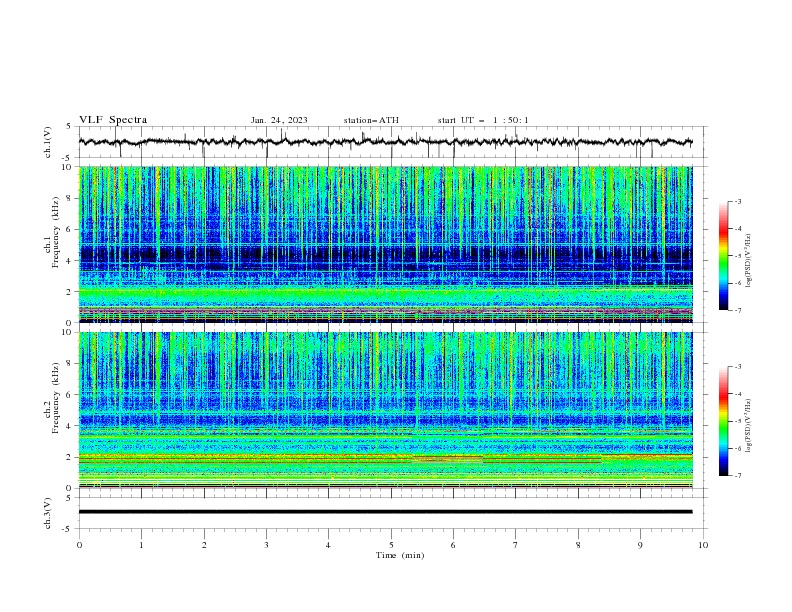The height and width of the screenshot is (612, 792).
Task: Click the "ch.2 Frequency (kHz)" axis label
Action: (51, 398)
